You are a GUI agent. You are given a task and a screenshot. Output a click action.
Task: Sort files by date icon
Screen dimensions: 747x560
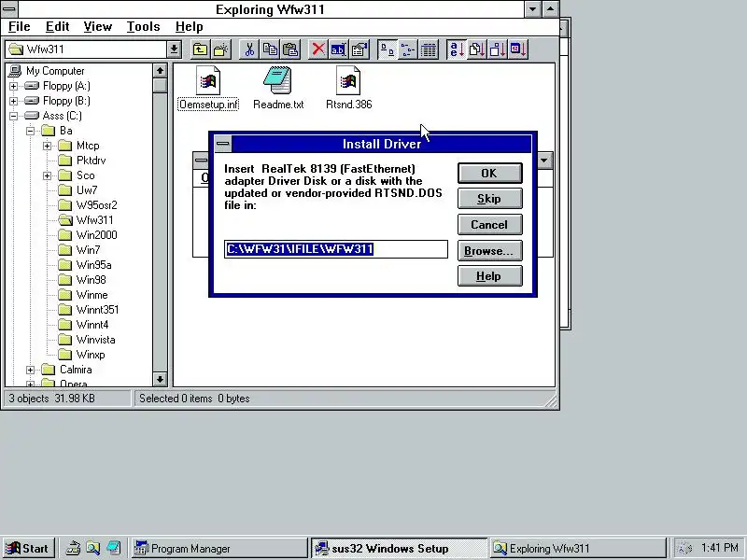pos(518,49)
